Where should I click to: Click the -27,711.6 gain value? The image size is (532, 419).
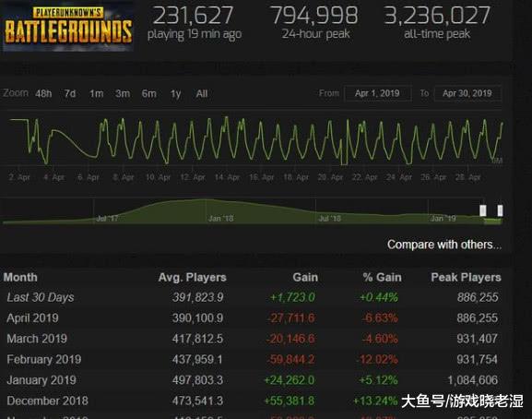[x=291, y=318]
